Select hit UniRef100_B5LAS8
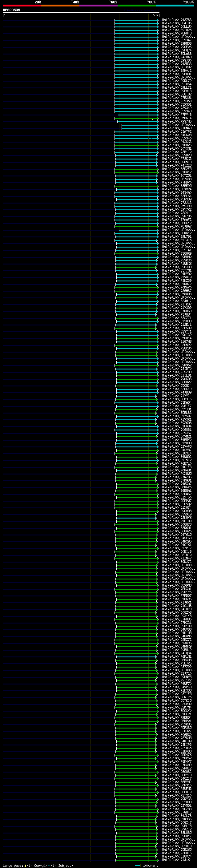Image resolution: width=197 pixels, height=868 pixels. click(x=177, y=54)
